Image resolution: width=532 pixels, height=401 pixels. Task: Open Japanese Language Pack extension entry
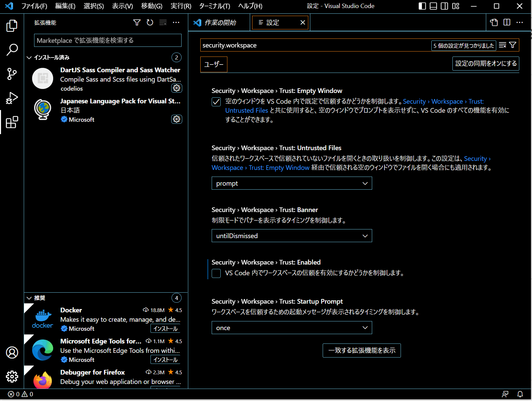coord(106,110)
